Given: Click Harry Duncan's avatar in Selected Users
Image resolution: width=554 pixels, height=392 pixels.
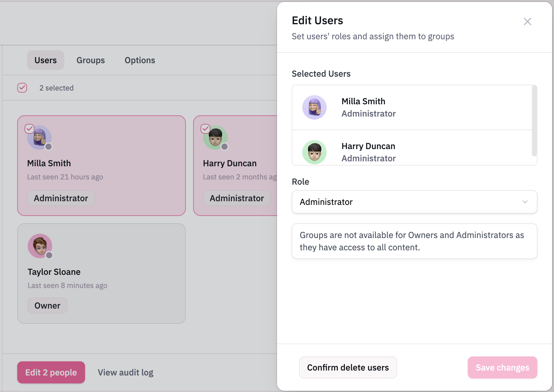Looking at the screenshot, I should coord(314,152).
